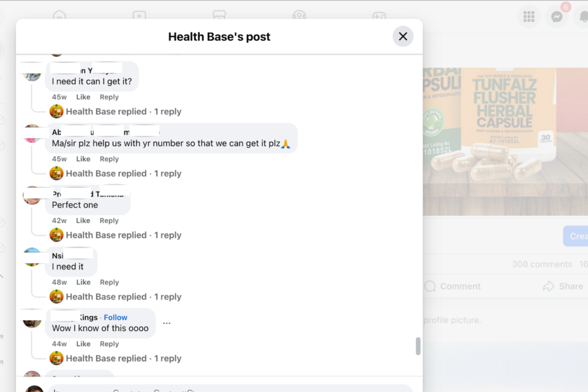588x392 pixels.
Task: Expand Health Base reply under "Perfect one"
Action: point(124,235)
